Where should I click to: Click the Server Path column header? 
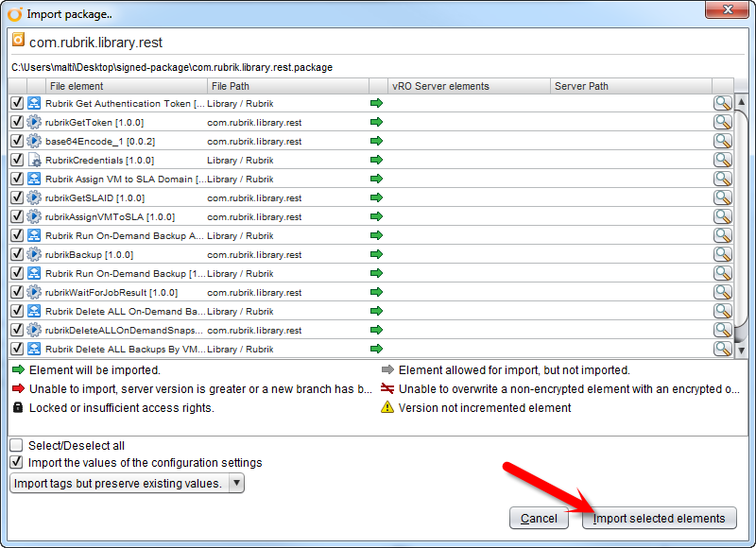click(631, 86)
